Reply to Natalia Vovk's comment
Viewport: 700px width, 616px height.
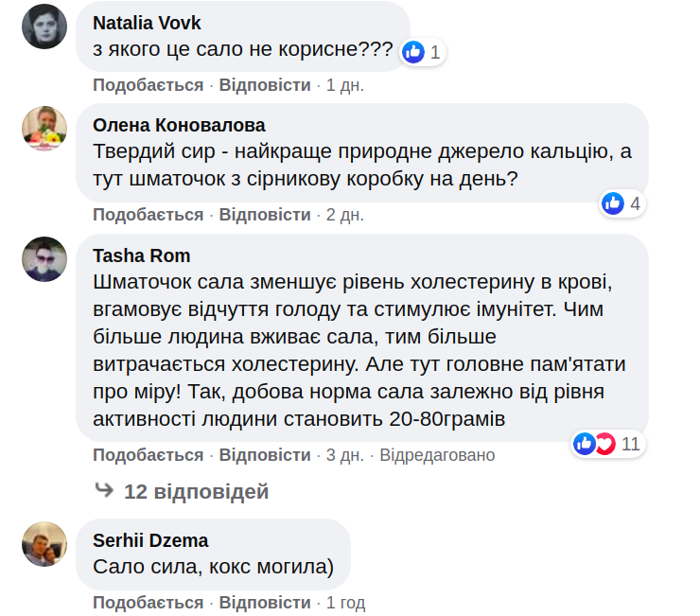[265, 85]
